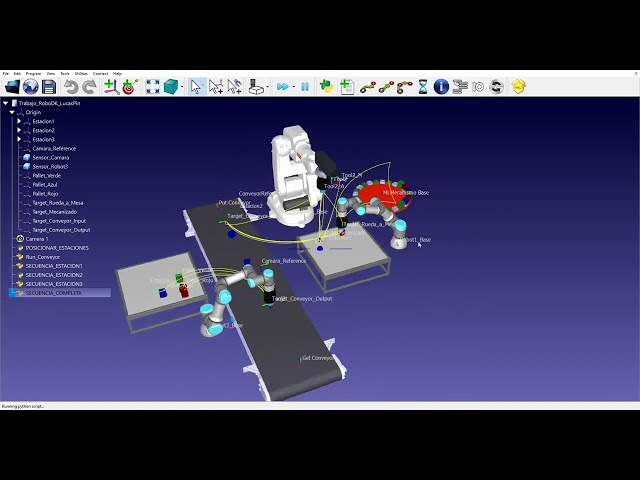Select Target_Conveyor_Output in the tree
The height and width of the screenshot is (480, 640).
(61, 230)
